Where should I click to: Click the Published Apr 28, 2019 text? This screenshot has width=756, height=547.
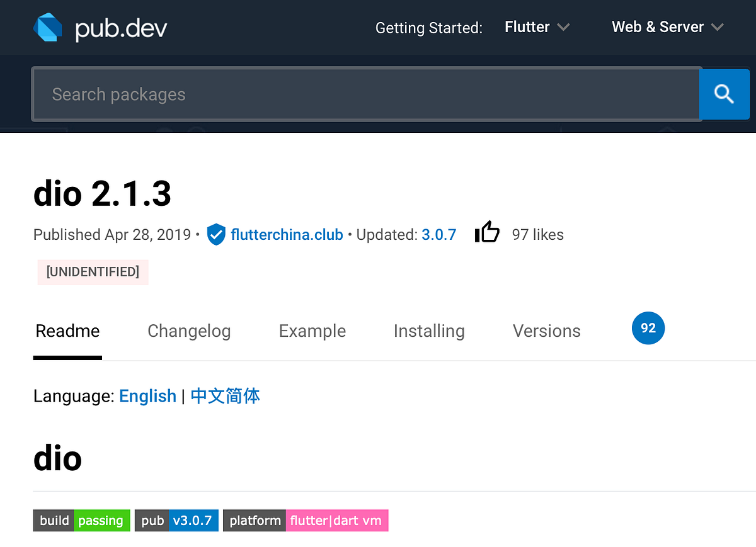(112, 235)
